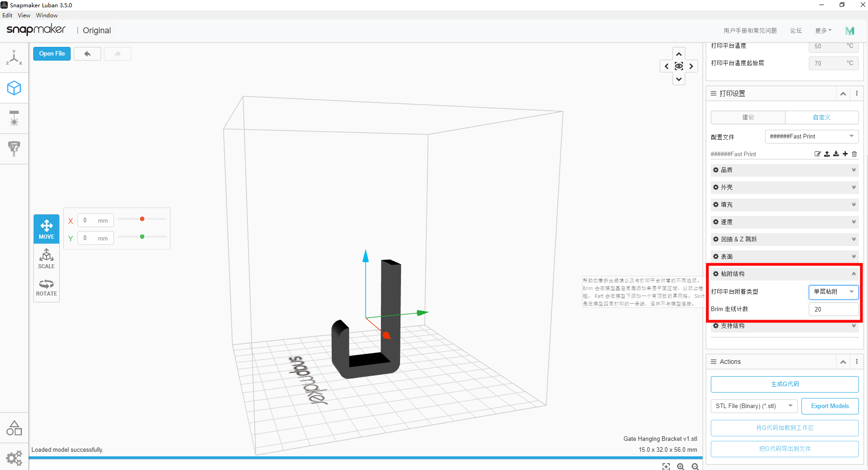Expand the 表面 settings section
The width and height of the screenshot is (868, 470).
[785, 256]
